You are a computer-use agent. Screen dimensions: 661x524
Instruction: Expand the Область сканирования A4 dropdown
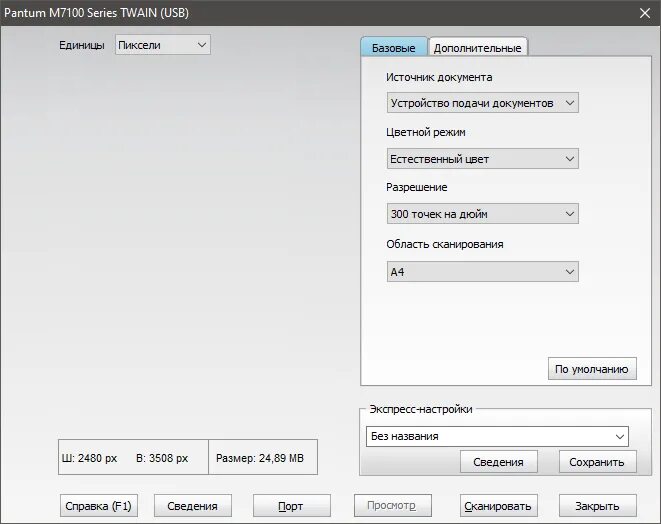[x=483, y=272]
